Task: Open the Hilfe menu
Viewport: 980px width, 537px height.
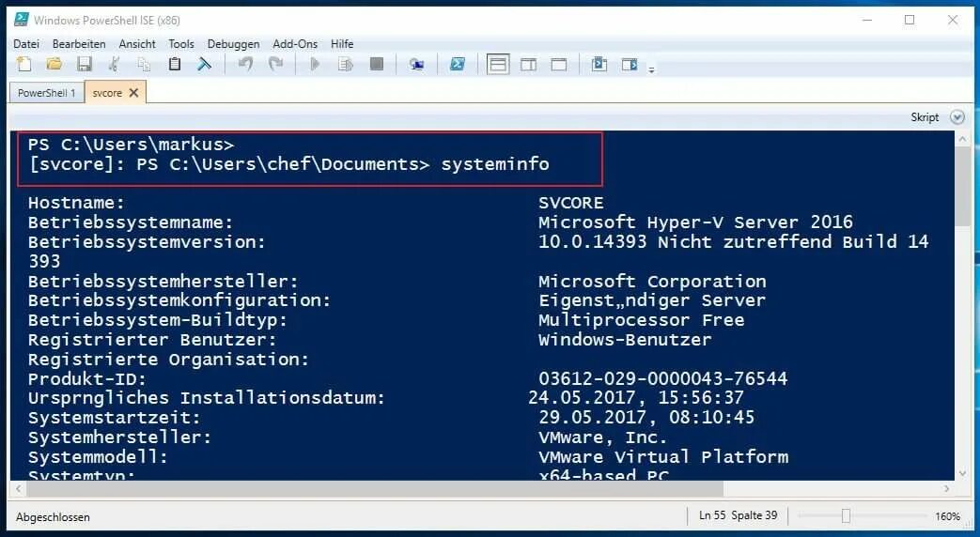Action: [x=342, y=44]
